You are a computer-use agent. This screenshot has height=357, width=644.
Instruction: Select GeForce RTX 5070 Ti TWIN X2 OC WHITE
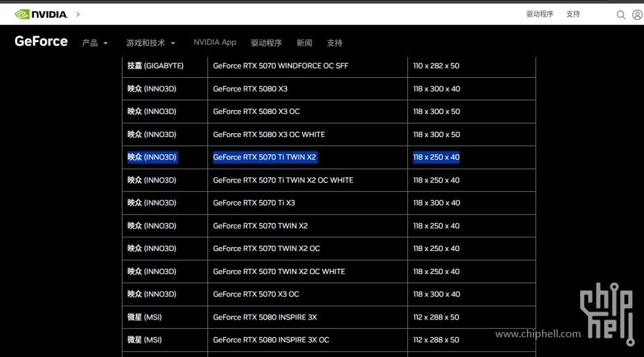[x=283, y=180]
